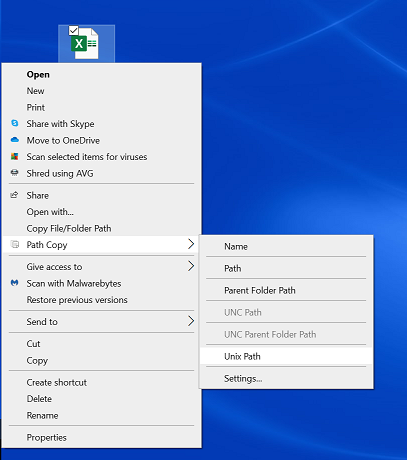Select Copy in the context menu

tap(101, 360)
